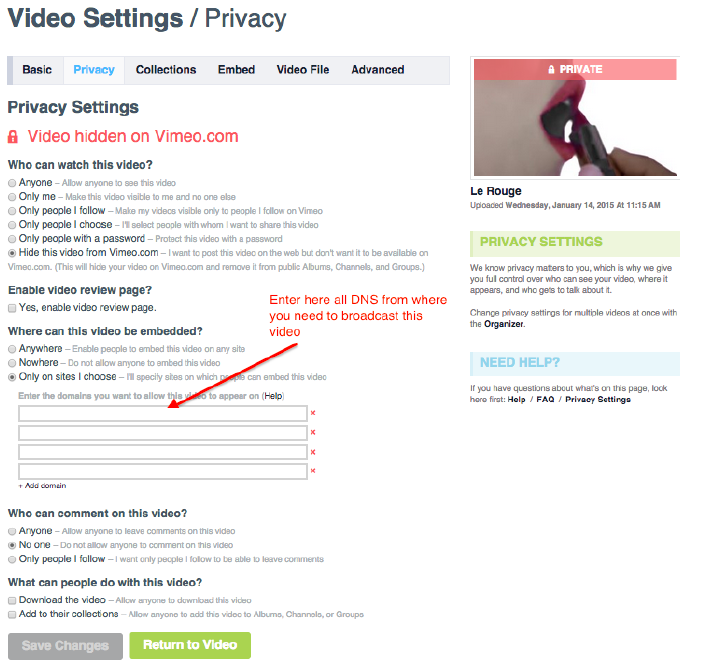Select the Anyone can watch radio button
This screenshot has width=714, height=669.
(x=12, y=183)
